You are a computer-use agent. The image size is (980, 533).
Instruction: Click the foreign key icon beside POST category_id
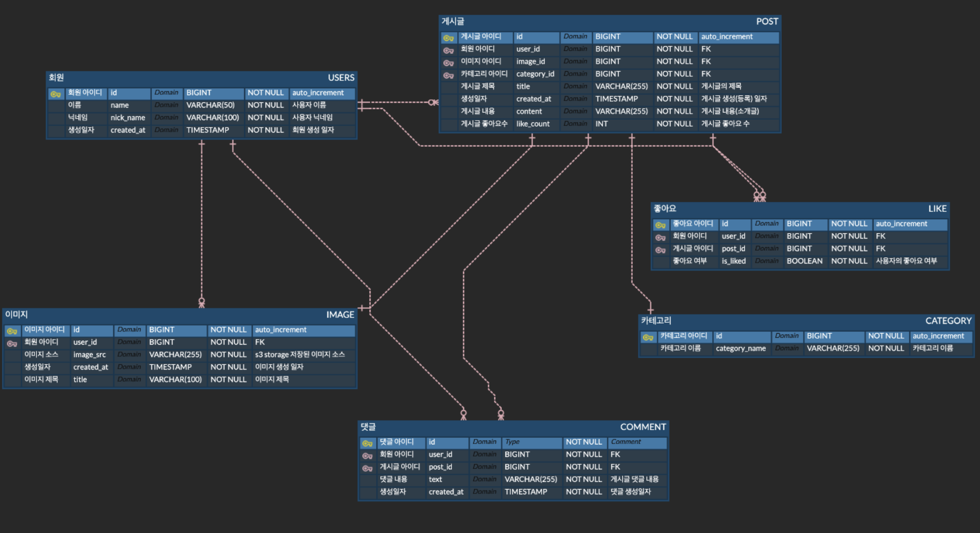coord(448,75)
